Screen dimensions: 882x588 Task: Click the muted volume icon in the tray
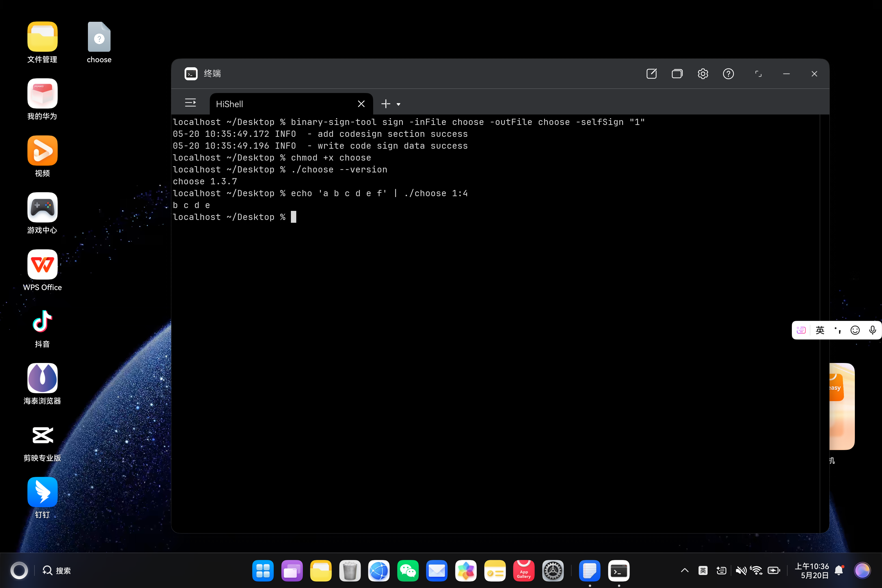coord(741,570)
